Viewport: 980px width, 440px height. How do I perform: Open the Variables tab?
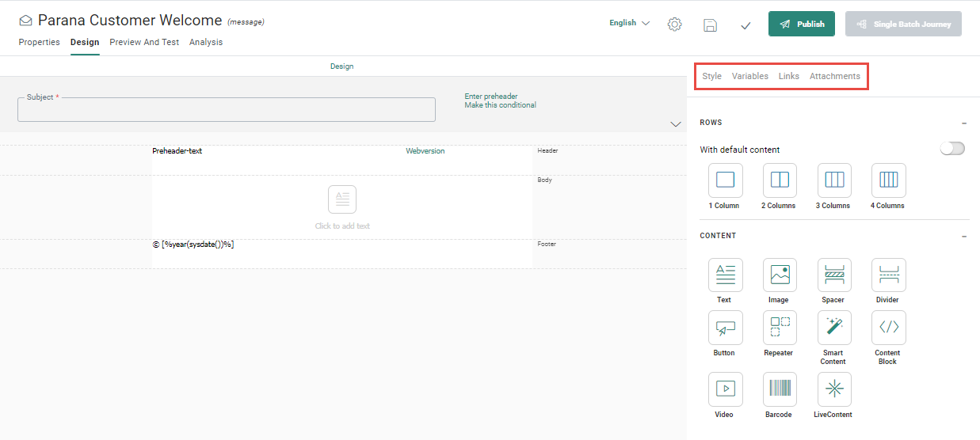pos(749,77)
